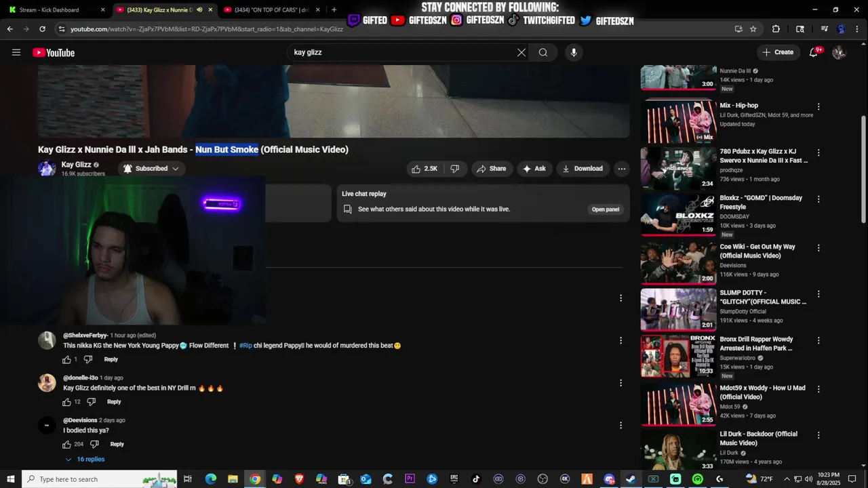Like the comment from @Deevisions
The image size is (868, 488).
pyautogui.click(x=66, y=444)
